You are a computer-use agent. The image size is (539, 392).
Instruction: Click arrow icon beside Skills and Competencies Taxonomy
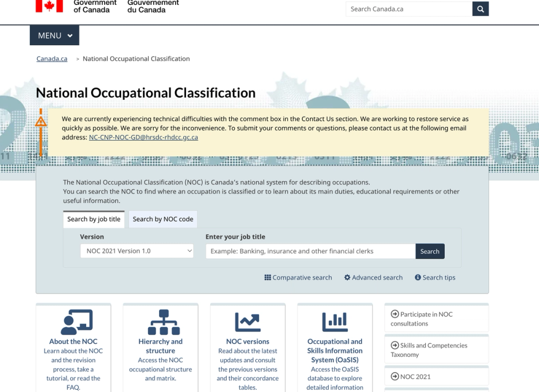point(395,345)
